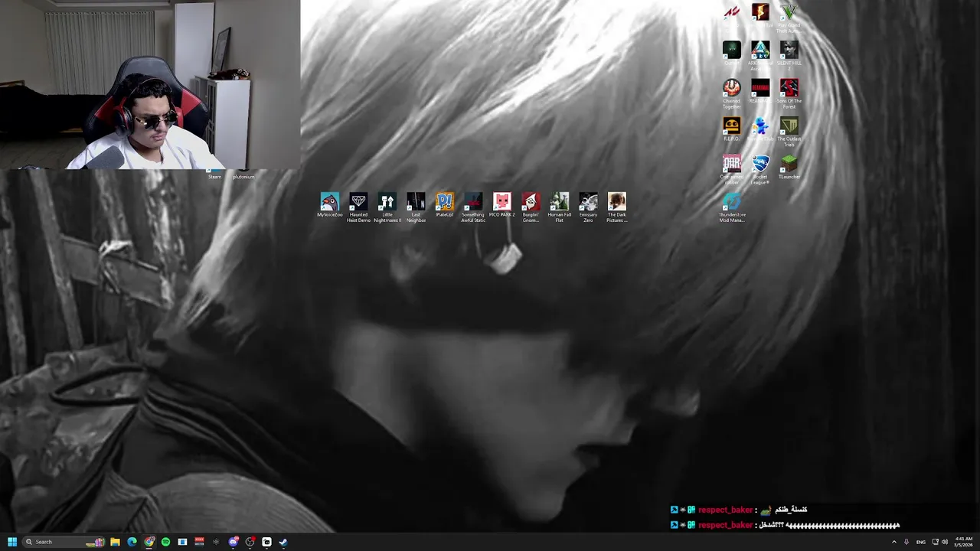
Task: Click the respect_baker username in top chat message
Action: pos(725,510)
